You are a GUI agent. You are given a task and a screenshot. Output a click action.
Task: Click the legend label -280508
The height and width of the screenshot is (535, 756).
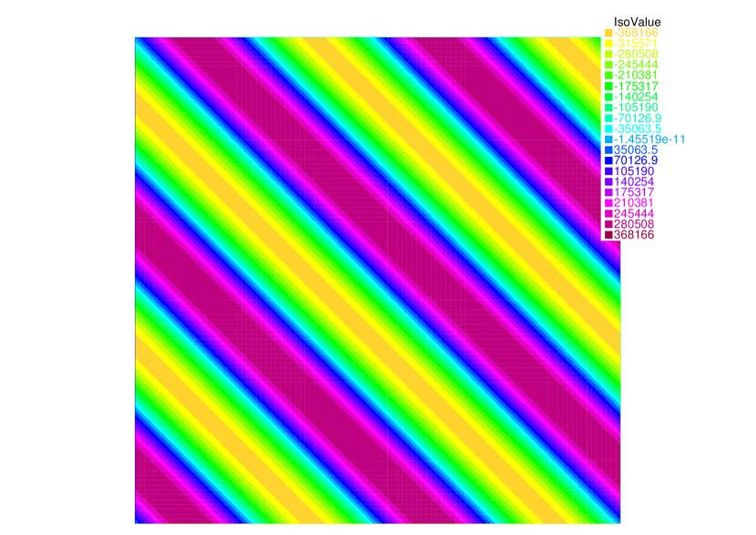tap(636, 54)
